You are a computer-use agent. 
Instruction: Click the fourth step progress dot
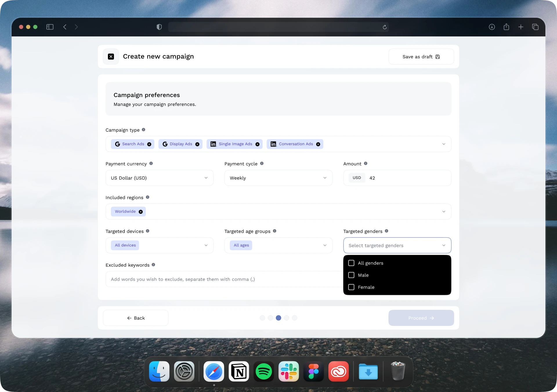coord(287,318)
